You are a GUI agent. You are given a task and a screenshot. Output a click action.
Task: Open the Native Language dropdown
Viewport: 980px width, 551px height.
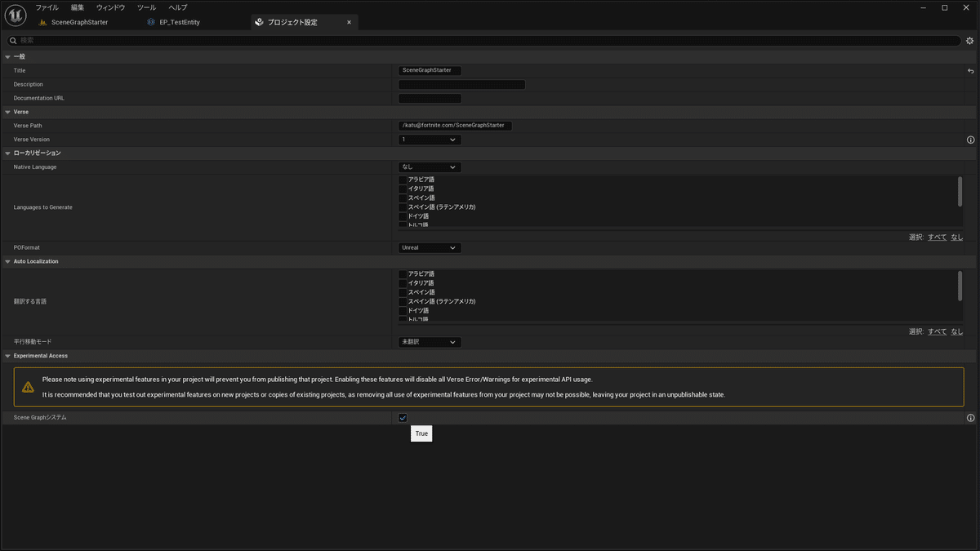coord(430,167)
